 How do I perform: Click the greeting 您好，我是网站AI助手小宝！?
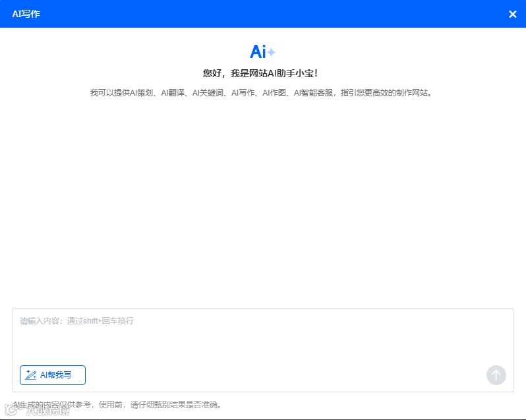(260, 73)
